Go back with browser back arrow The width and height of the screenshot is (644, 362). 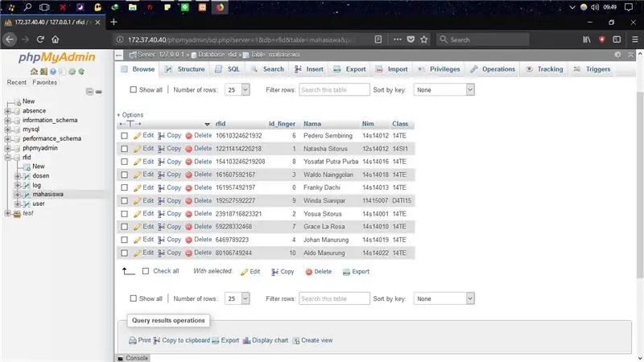pyautogui.click(x=10, y=39)
